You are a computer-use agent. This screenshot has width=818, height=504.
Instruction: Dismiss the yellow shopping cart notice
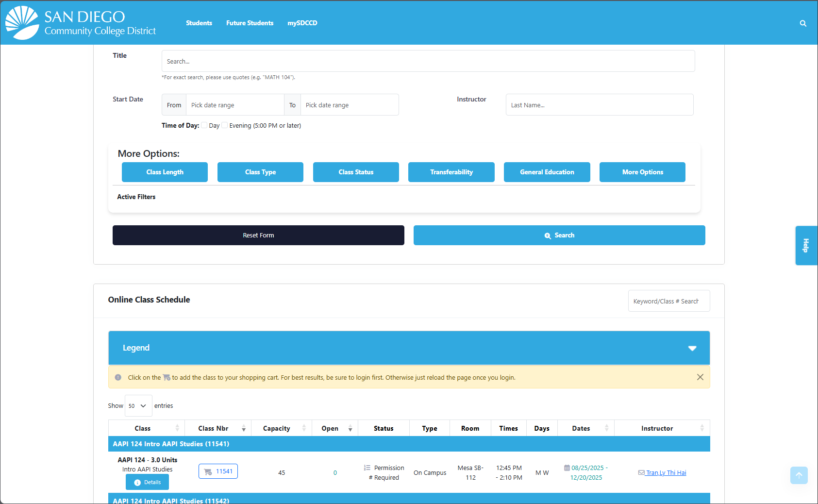click(x=700, y=377)
